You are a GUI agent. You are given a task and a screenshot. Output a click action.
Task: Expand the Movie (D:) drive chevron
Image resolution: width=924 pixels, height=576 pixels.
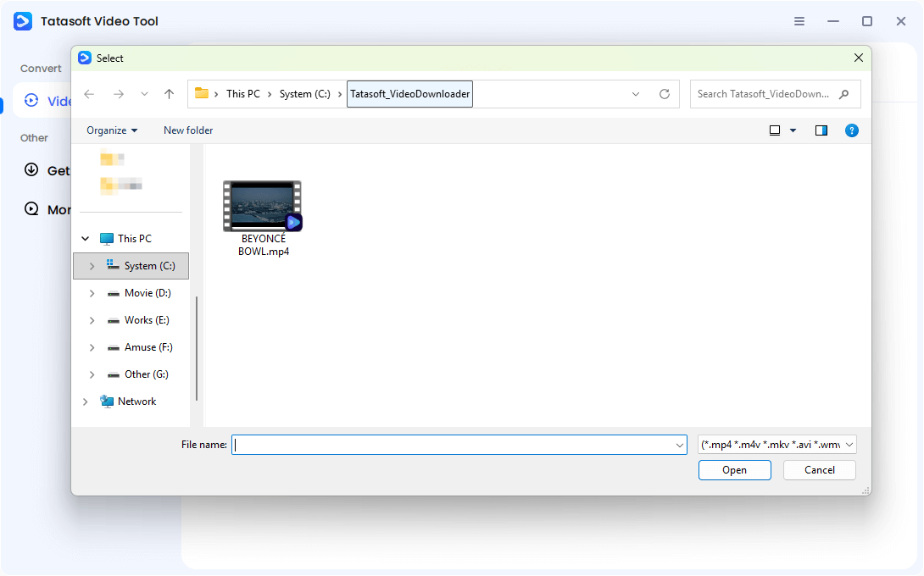[x=92, y=292]
